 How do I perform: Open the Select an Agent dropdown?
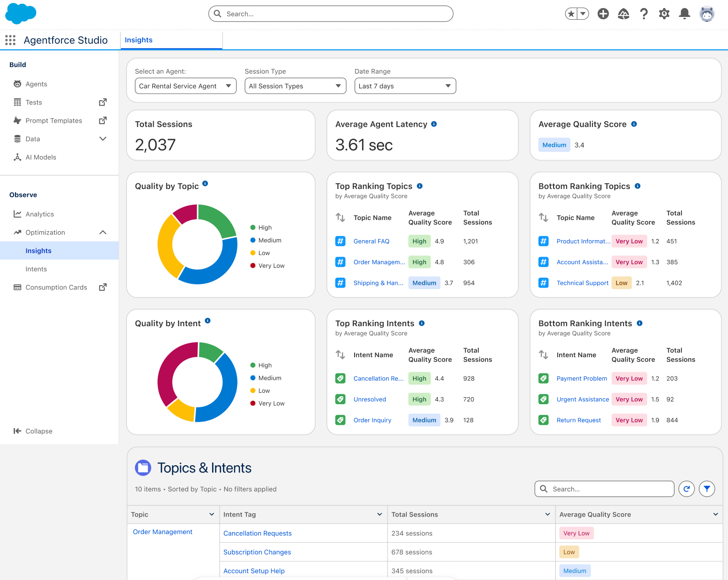coord(185,86)
